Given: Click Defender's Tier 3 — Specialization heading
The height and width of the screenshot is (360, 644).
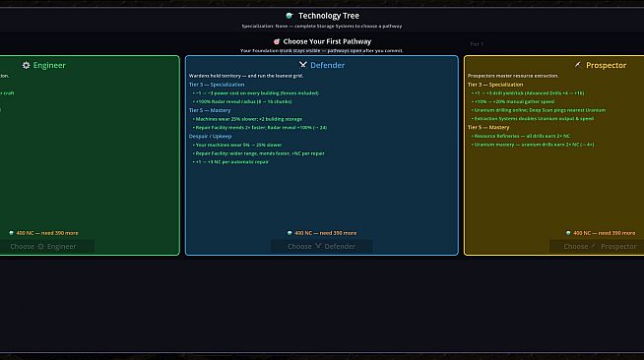Looking at the screenshot, I should pyautogui.click(x=217, y=85).
